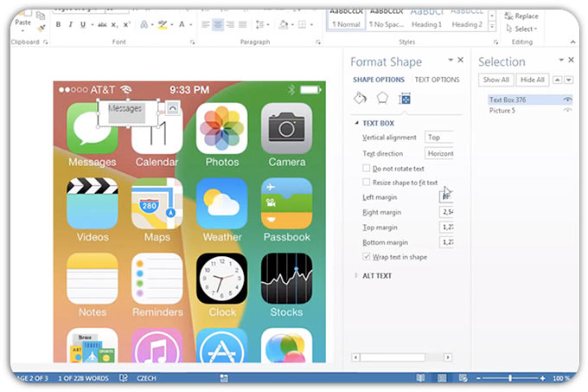Move selected object up in order
The width and height of the screenshot is (588, 392).
point(557,80)
